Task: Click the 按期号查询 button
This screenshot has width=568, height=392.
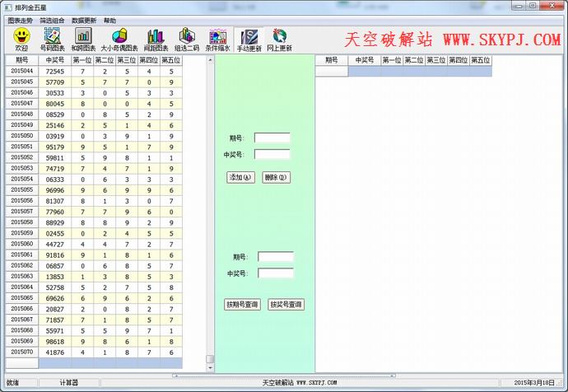Action: [242, 305]
